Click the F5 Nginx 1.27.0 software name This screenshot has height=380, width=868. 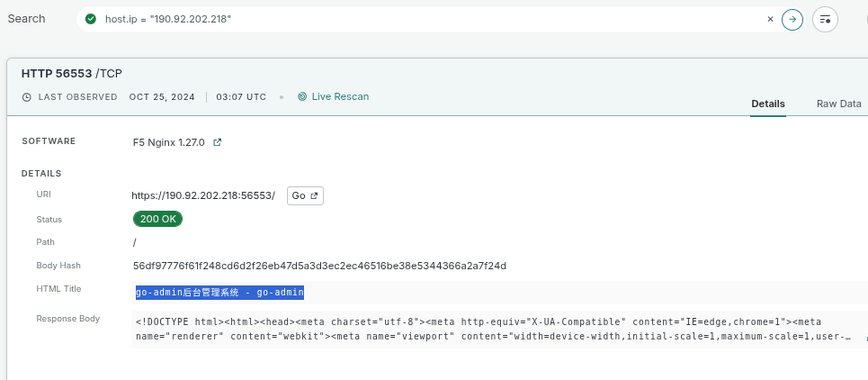pos(169,142)
